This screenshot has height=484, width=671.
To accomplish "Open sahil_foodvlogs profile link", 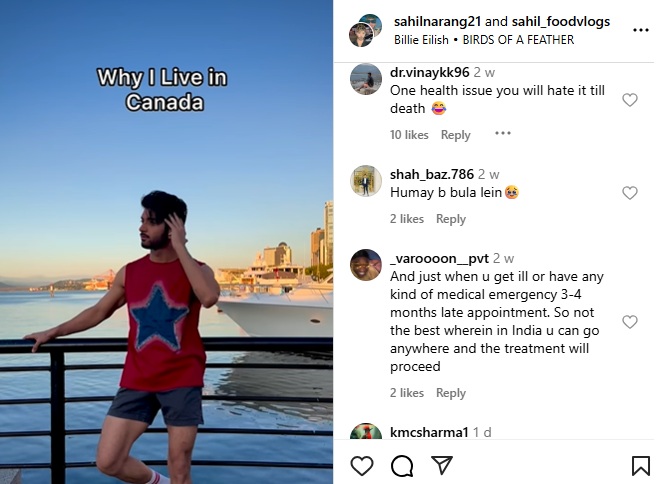I will (561, 21).
